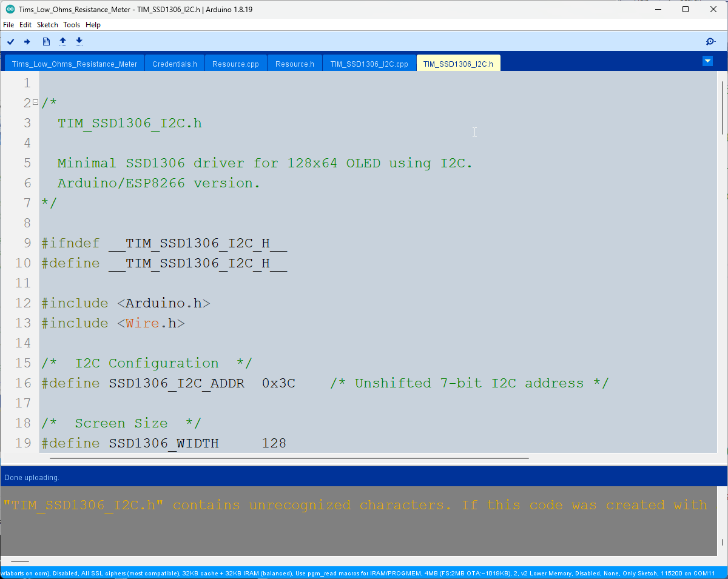Click the 'I2C Configuration' comment
Image resolution: width=728 pixels, height=579 pixels.
147,363
